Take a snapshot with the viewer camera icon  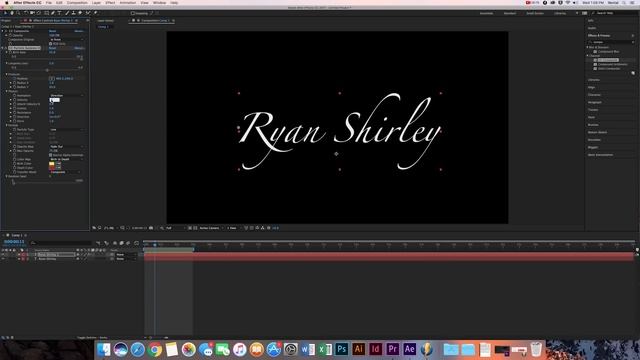[x=151, y=228]
